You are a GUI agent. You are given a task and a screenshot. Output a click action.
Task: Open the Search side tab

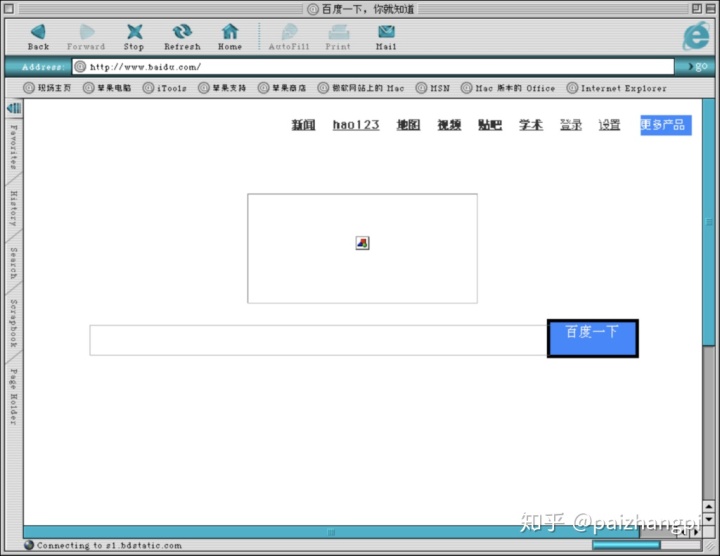(x=14, y=263)
